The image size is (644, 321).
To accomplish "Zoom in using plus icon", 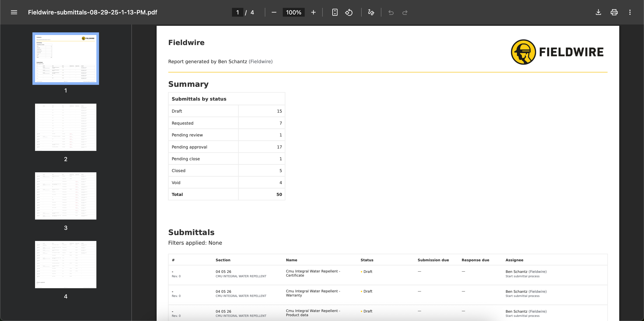I will (x=313, y=12).
